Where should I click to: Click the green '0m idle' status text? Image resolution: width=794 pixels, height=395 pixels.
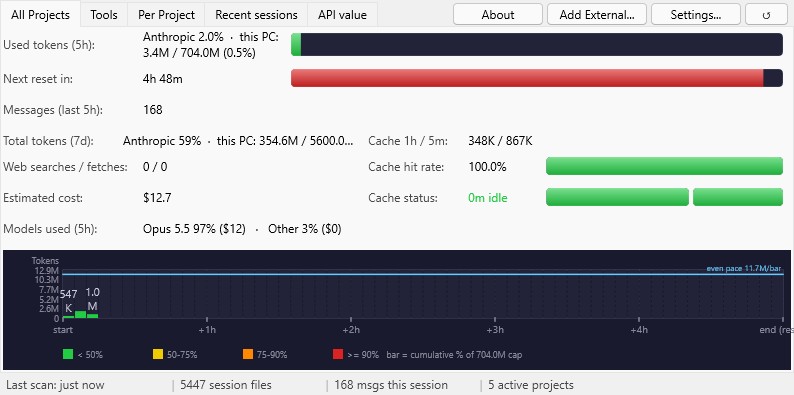pos(487,198)
